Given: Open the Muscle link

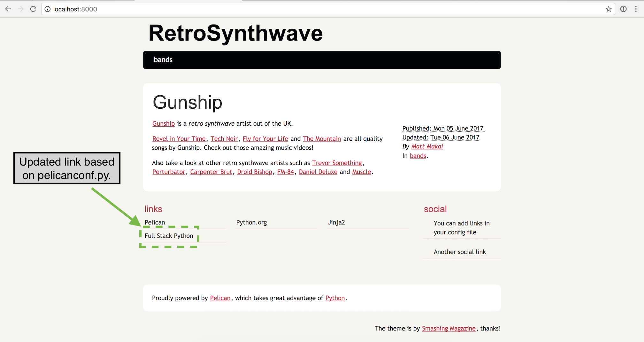Looking at the screenshot, I should click(x=362, y=172).
